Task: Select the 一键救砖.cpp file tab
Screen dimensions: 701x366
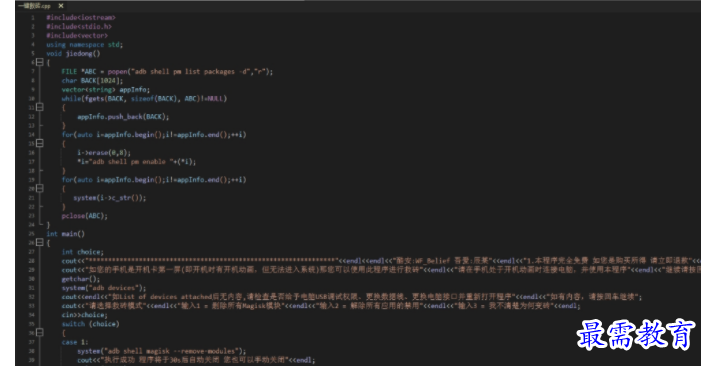Action: pyautogui.click(x=35, y=6)
